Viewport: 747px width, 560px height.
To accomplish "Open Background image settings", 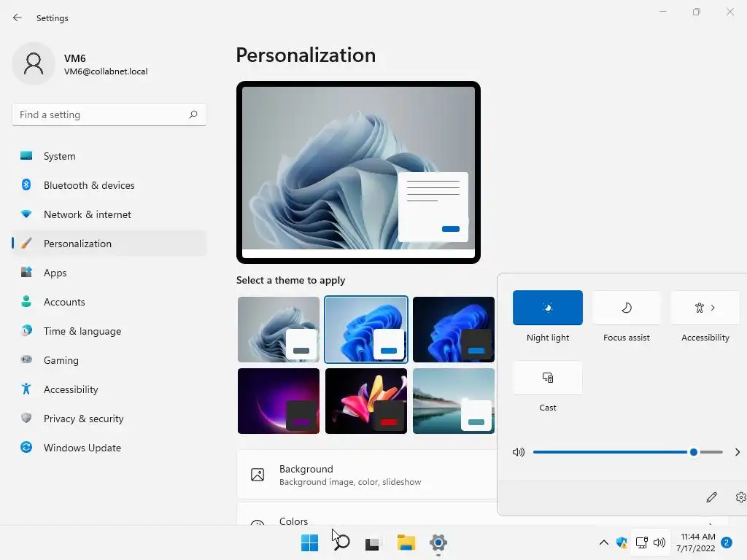I will click(x=367, y=475).
